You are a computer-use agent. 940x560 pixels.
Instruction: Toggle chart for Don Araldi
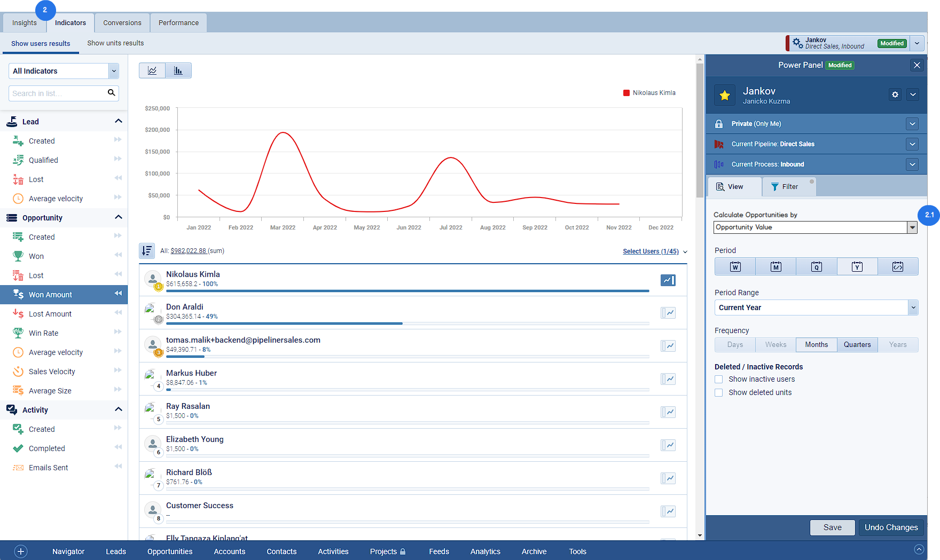[668, 313]
